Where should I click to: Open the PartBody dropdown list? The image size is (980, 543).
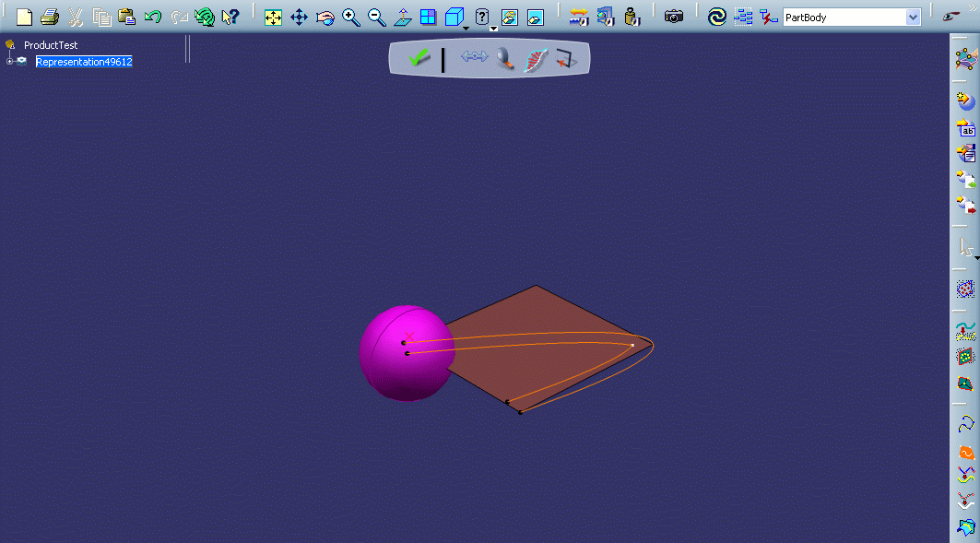pyautogui.click(x=913, y=18)
